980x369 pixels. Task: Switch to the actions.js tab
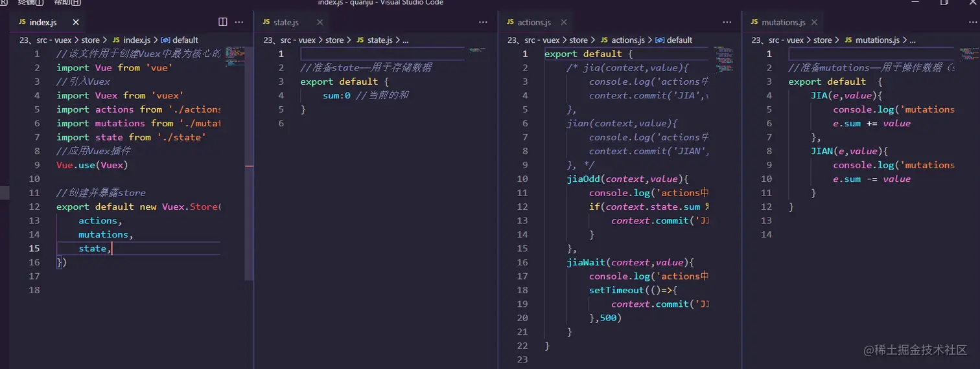pyautogui.click(x=534, y=22)
